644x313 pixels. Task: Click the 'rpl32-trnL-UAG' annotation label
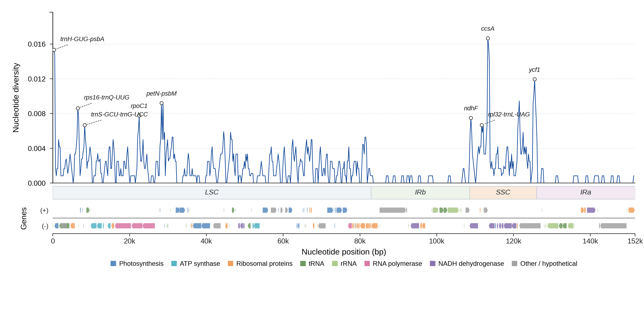(509, 114)
